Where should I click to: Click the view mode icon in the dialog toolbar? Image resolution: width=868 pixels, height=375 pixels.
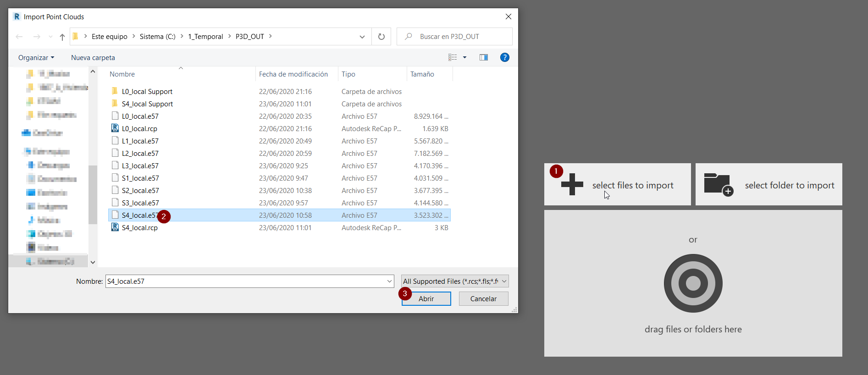[453, 57]
